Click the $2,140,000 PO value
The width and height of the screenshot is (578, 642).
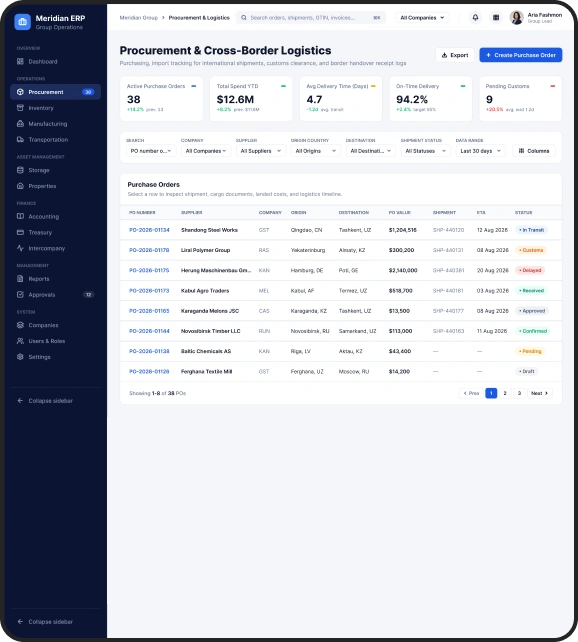tap(403, 270)
